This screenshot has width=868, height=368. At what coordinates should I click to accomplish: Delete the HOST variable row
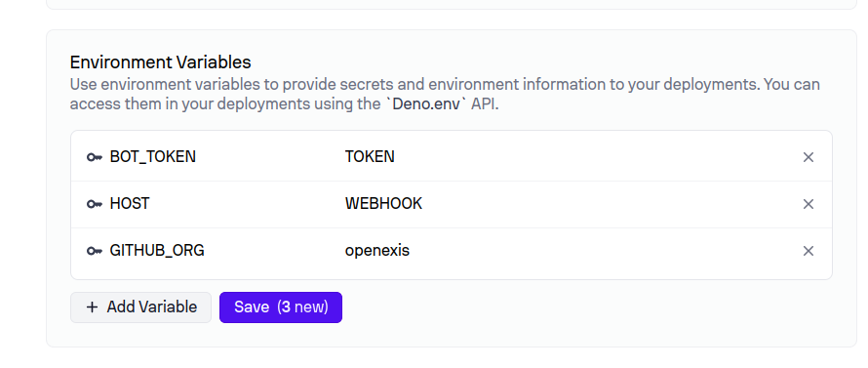(809, 204)
